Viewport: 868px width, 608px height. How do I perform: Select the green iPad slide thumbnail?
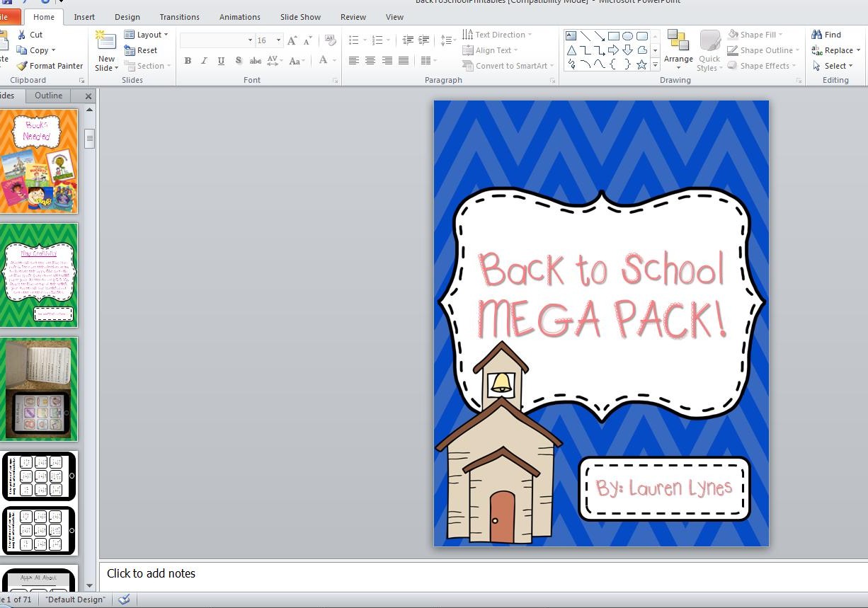[40, 389]
